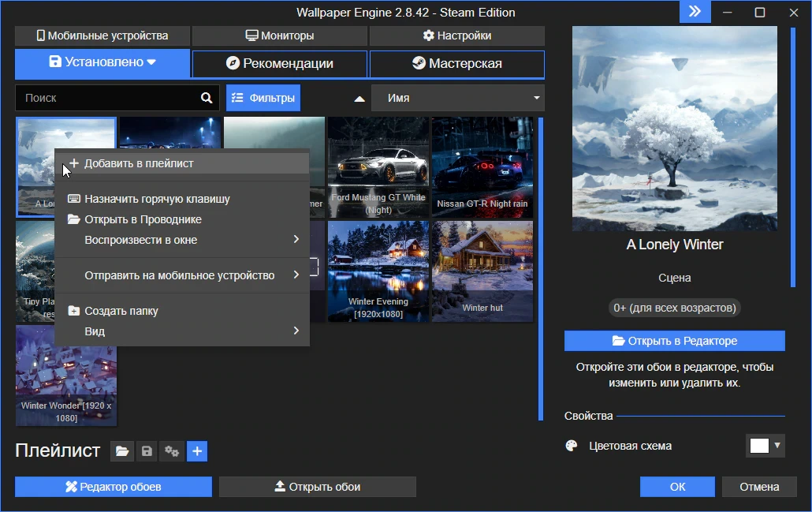Image resolution: width=812 pixels, height=512 pixels.
Task: Click the Фильтры button
Action: click(x=263, y=98)
